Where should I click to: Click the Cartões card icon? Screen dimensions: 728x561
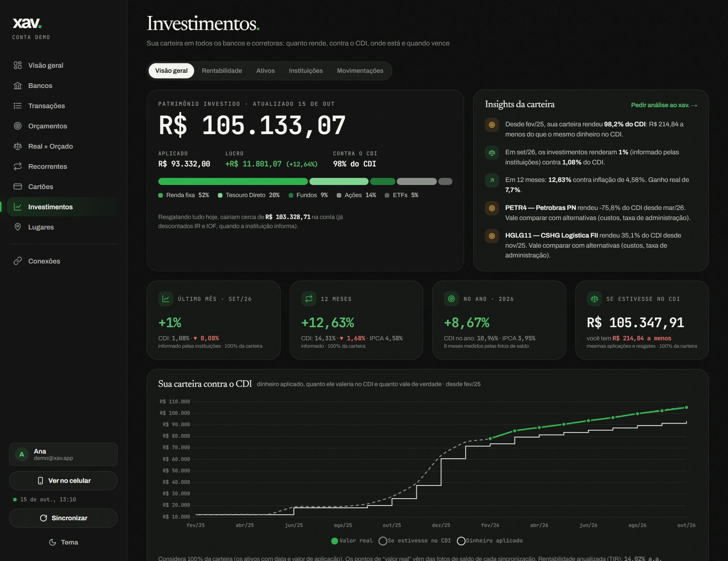pos(18,187)
